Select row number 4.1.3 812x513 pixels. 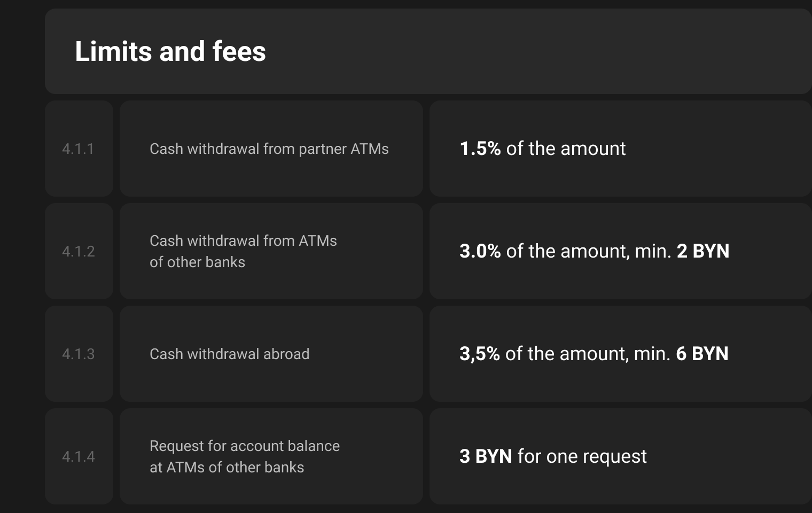[79, 354]
